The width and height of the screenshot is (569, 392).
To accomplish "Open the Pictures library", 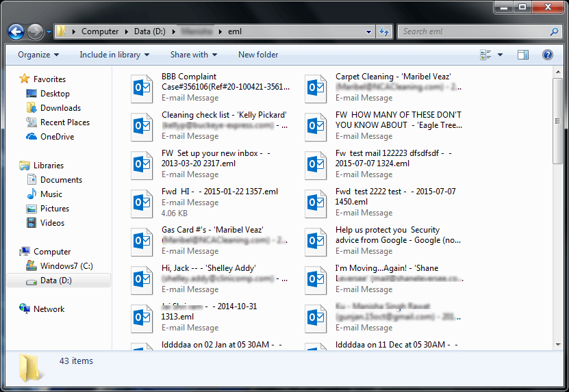I will 48,209.
